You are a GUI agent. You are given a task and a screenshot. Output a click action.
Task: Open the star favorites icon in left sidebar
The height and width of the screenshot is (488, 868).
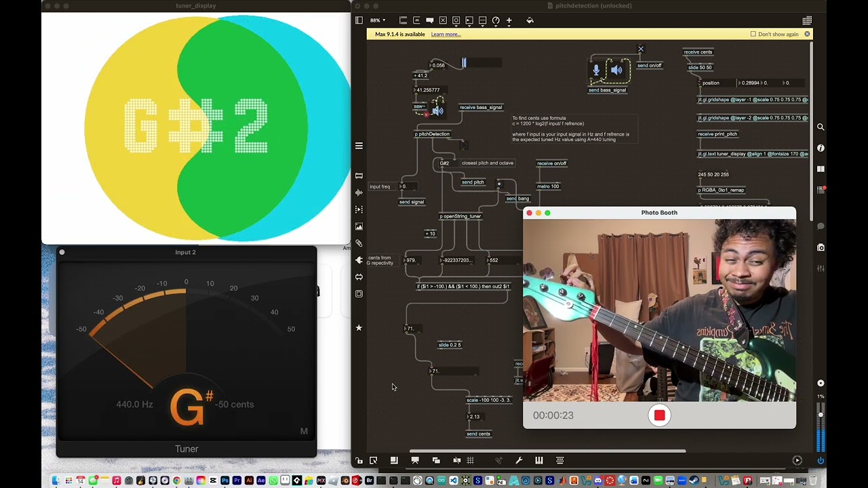tap(359, 327)
